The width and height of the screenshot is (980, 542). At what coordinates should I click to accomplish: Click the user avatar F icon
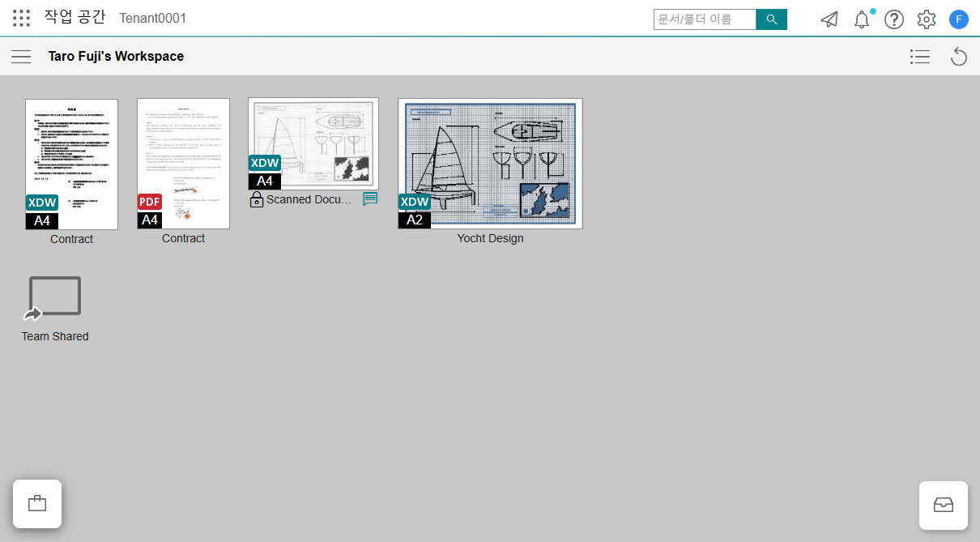point(959,19)
